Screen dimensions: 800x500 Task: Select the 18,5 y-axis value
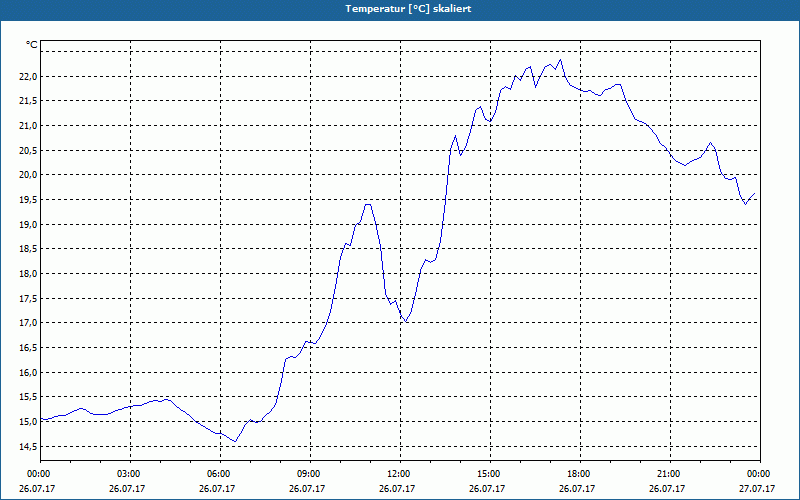click(x=28, y=249)
